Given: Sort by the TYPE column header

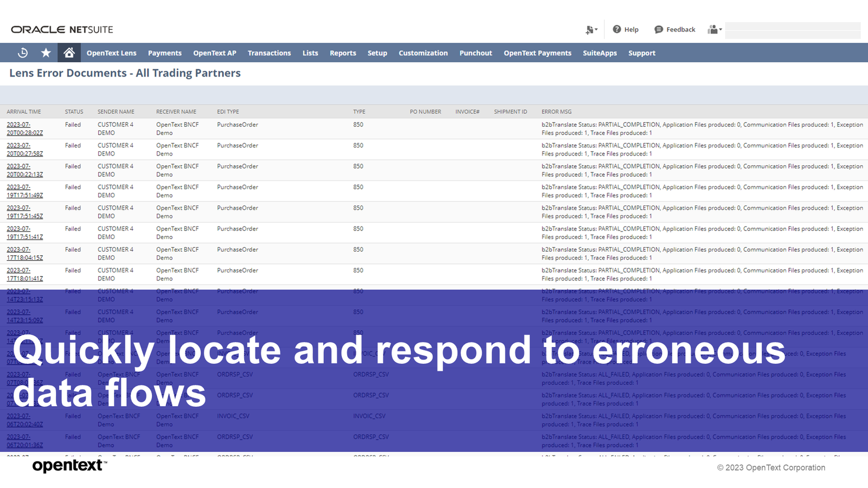Looking at the screenshot, I should click(x=359, y=112).
